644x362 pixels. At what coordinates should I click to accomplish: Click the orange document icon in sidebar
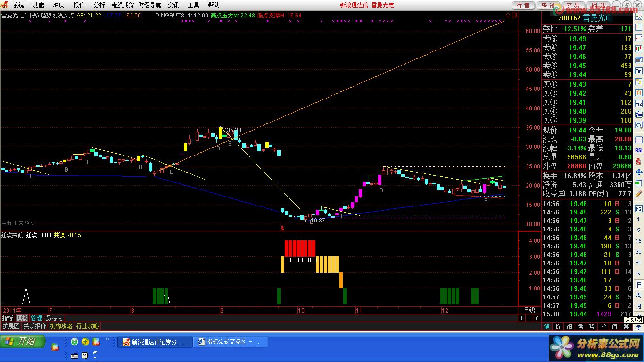point(639,92)
